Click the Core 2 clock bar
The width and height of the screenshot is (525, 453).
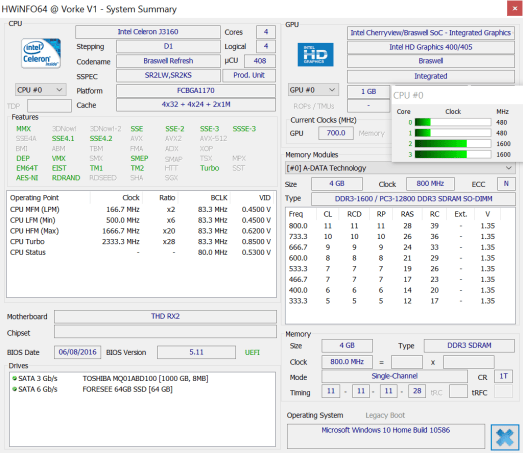(453, 144)
